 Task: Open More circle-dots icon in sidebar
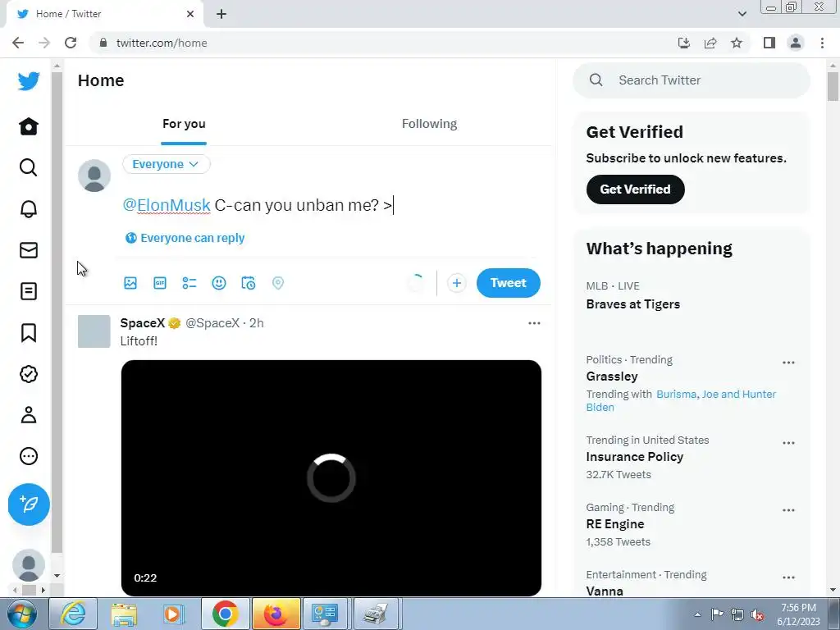click(29, 456)
